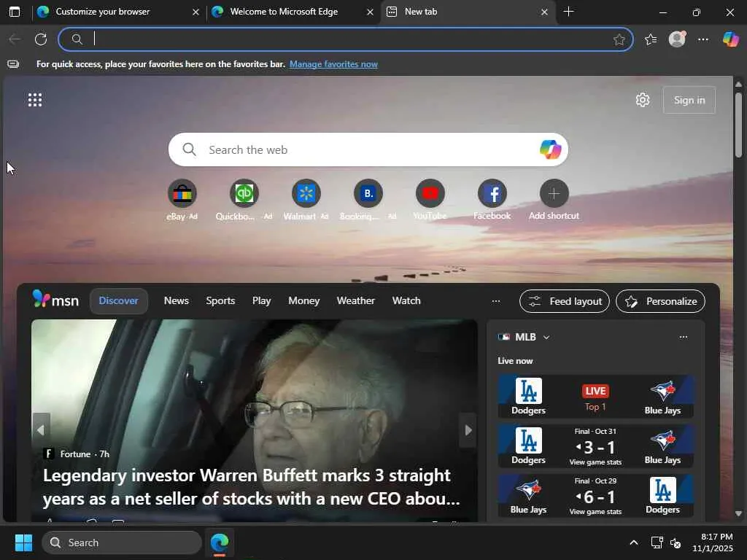The height and width of the screenshot is (560, 747).
Task: Open the Sports feed tab
Action: coord(220,301)
